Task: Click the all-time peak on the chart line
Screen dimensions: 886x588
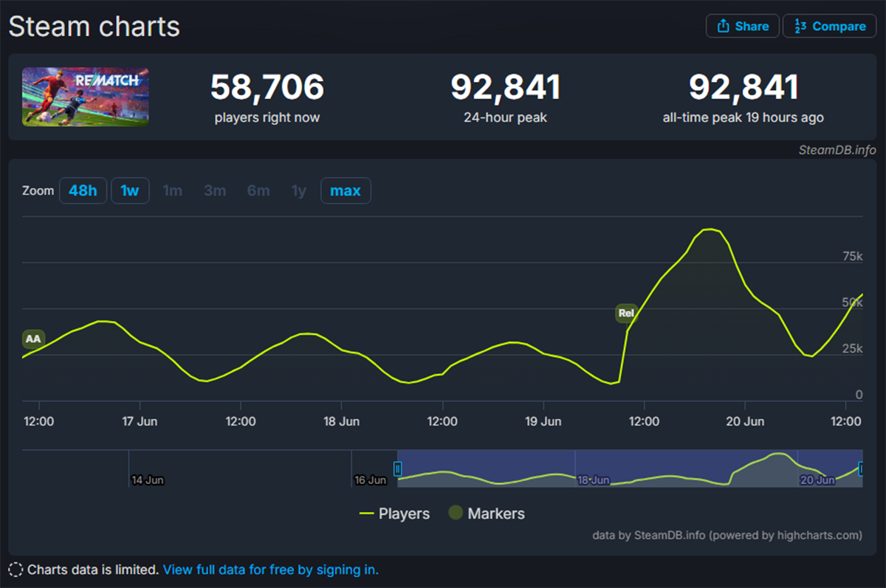Action: pos(710,229)
